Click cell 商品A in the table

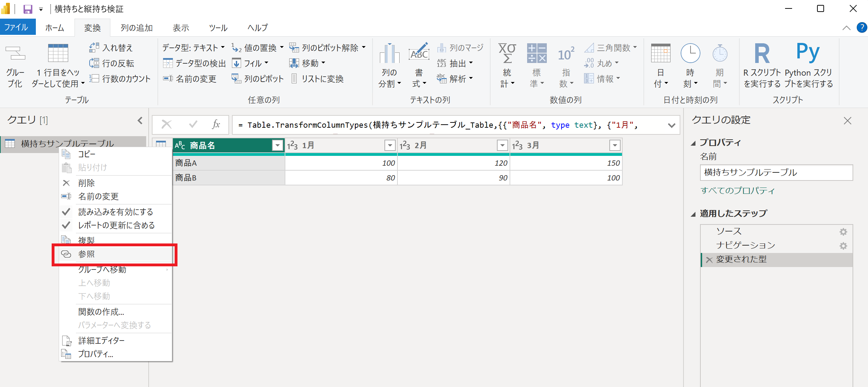229,163
